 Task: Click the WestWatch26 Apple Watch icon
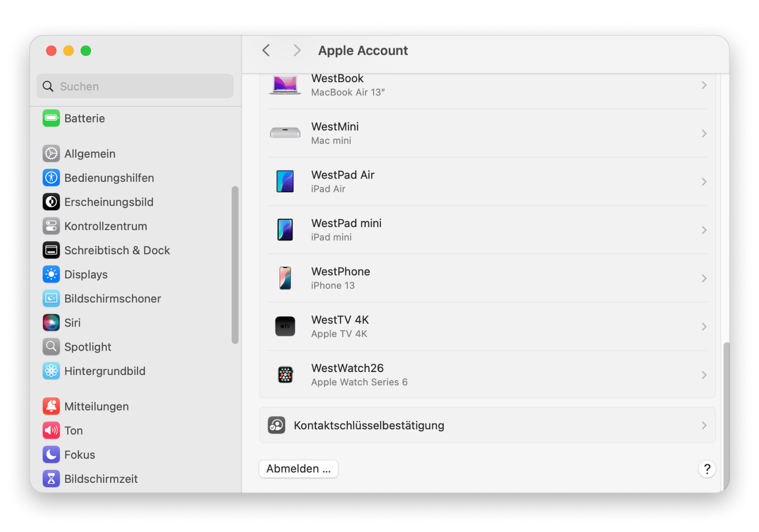(285, 375)
